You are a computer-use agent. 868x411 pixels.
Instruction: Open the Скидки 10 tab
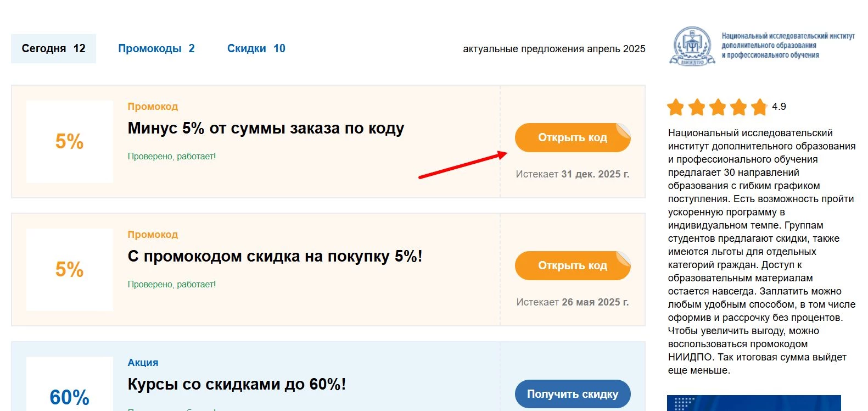(256, 48)
